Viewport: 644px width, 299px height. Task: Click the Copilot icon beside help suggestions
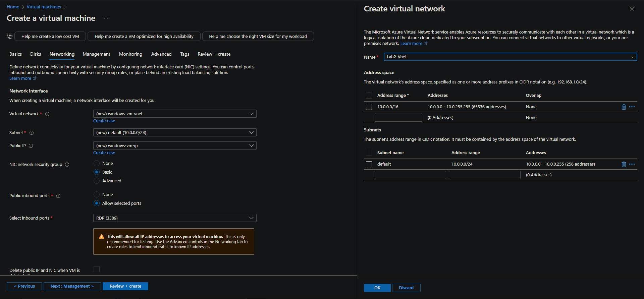click(x=10, y=36)
